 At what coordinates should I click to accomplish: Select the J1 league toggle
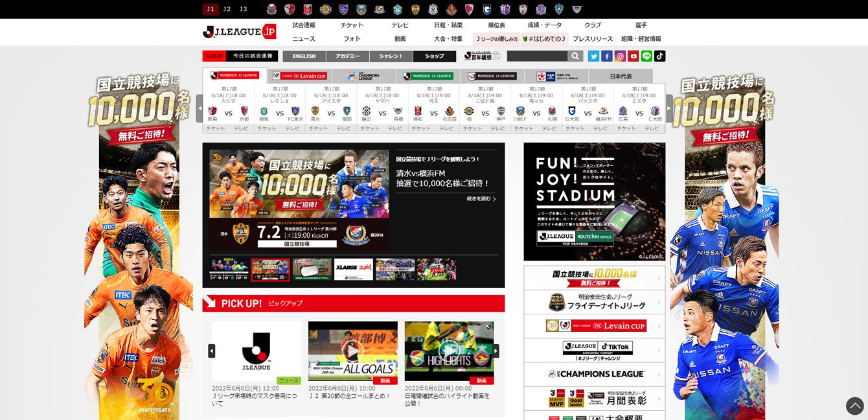210,9
